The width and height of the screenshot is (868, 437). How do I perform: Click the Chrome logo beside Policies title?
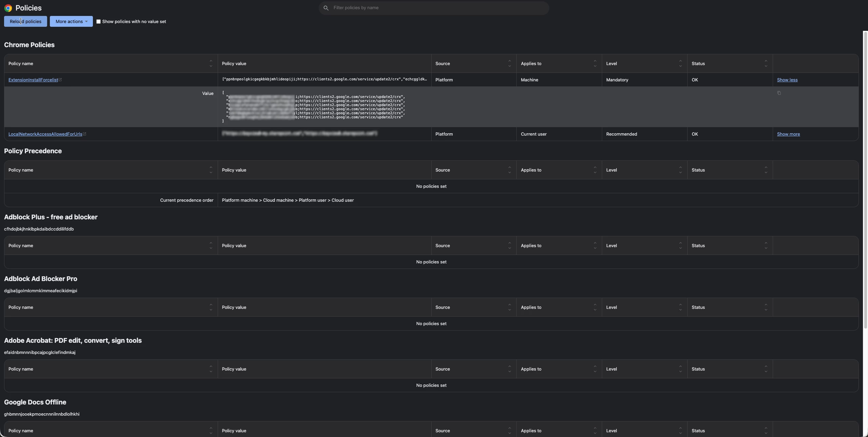8,8
